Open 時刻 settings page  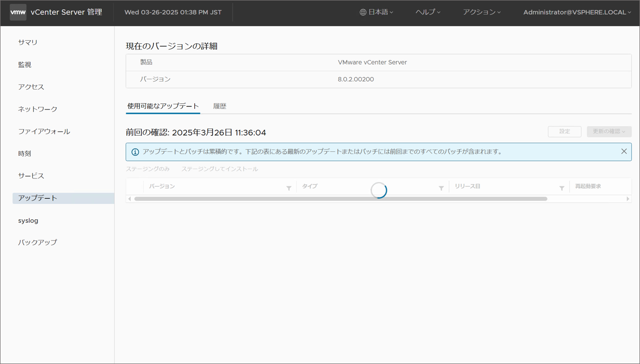pyautogui.click(x=25, y=153)
